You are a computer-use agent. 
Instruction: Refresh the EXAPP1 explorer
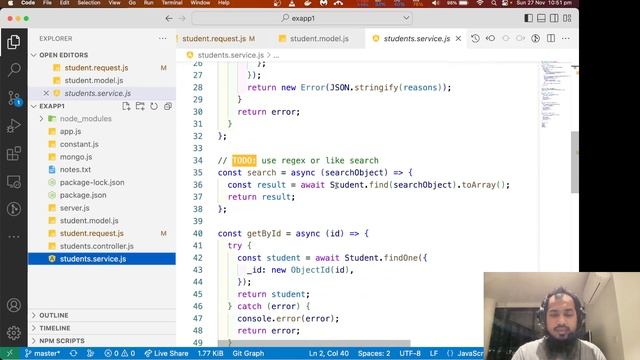click(154, 106)
